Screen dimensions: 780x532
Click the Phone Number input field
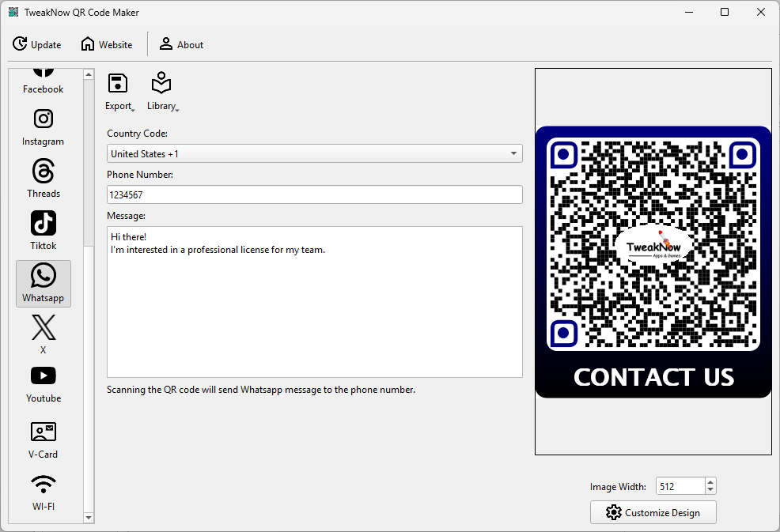[x=314, y=194]
